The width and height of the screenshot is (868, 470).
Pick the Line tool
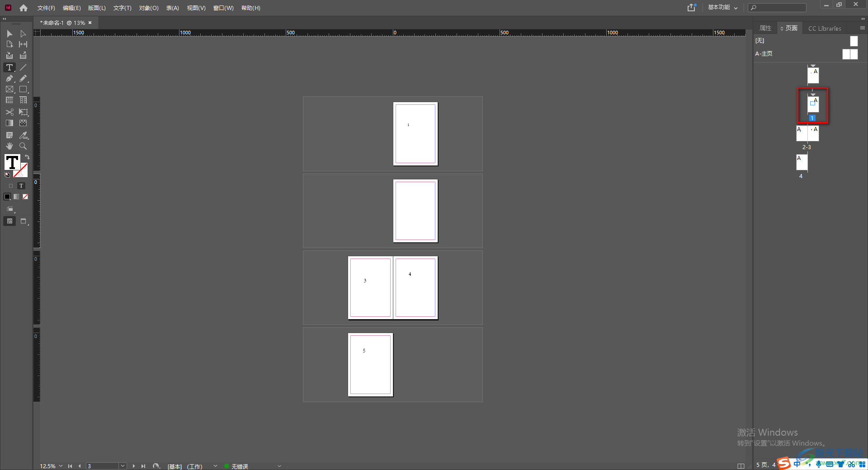click(23, 67)
